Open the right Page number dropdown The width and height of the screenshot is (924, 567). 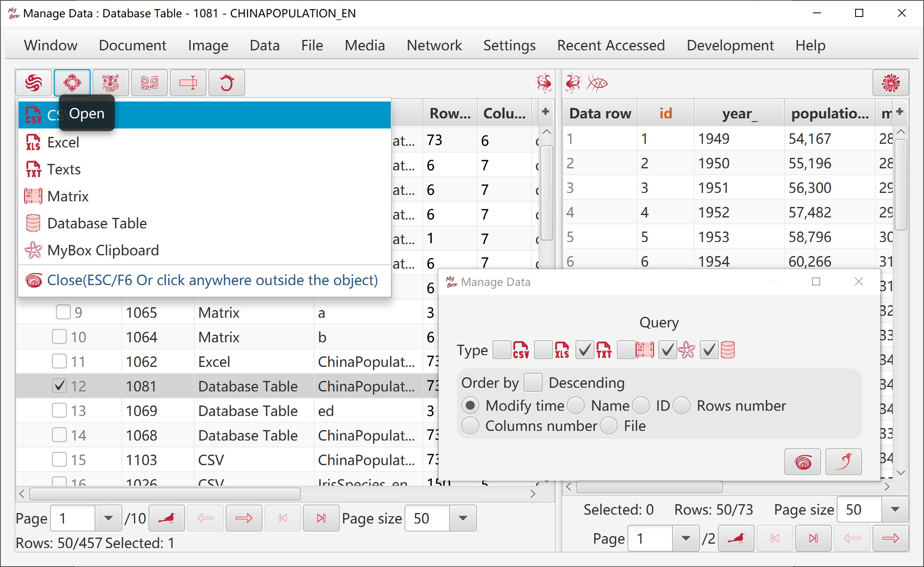click(686, 538)
